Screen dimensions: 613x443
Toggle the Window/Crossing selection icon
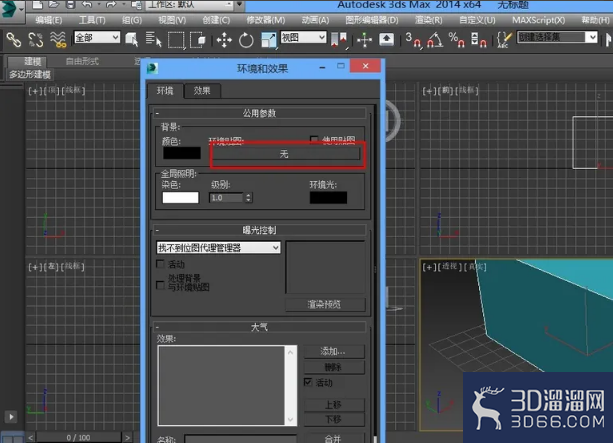[x=198, y=39]
